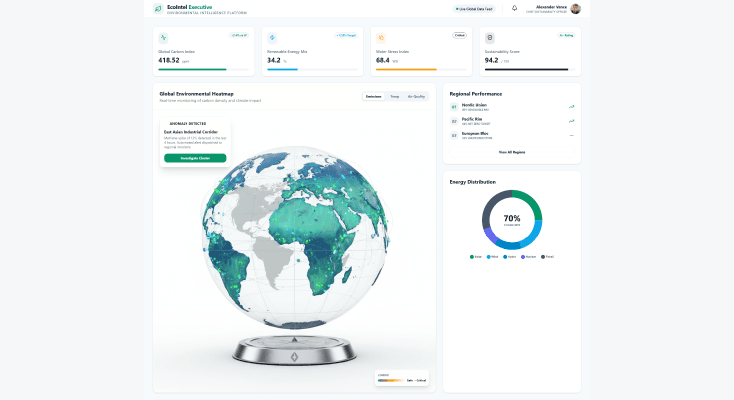Click the rank 01 badge for Nordic Union
This screenshot has height=400, width=734.
tap(454, 107)
